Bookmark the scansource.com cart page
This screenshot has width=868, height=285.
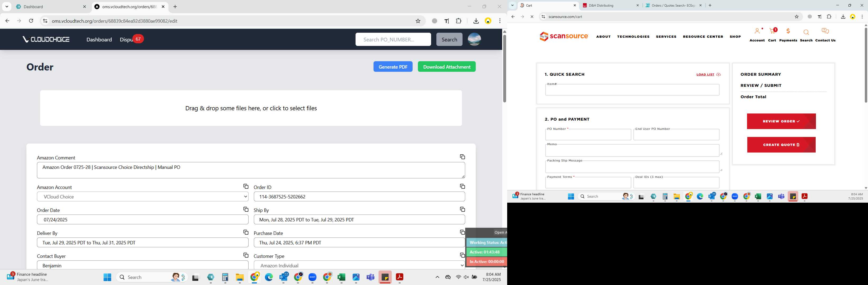(x=797, y=16)
